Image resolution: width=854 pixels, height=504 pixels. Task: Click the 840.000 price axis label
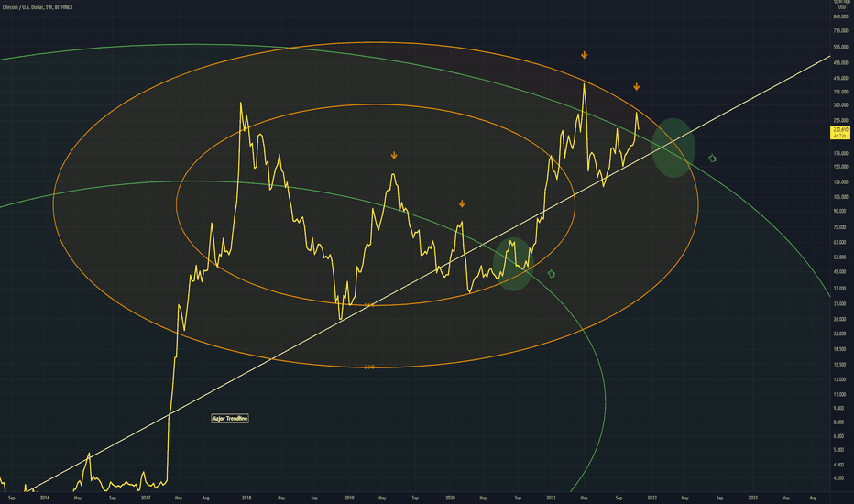coord(841,16)
